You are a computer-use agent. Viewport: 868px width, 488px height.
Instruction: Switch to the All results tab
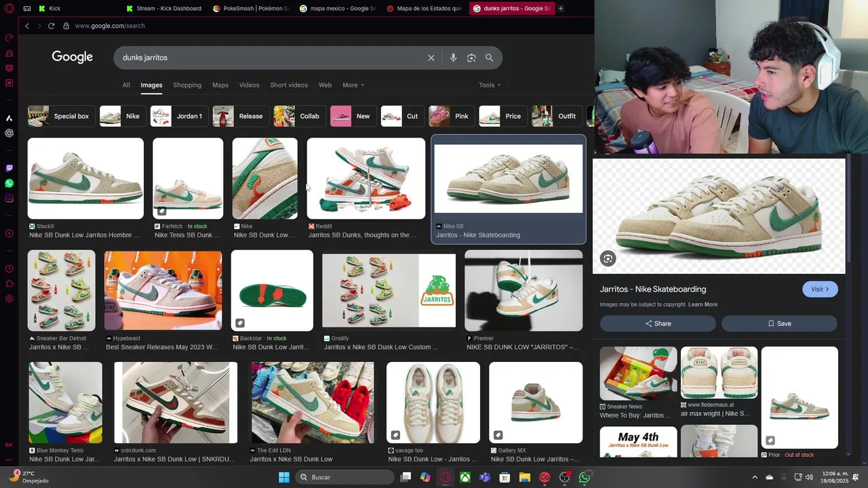126,85
